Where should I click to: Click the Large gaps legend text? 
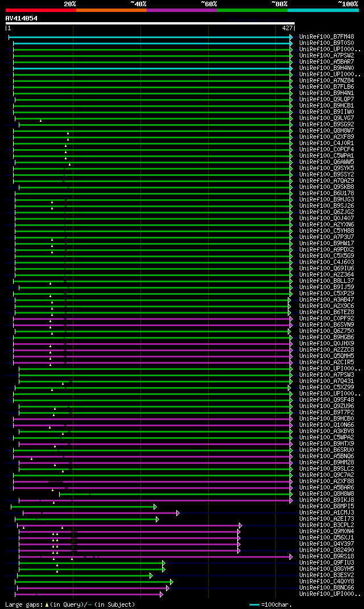[70, 604]
